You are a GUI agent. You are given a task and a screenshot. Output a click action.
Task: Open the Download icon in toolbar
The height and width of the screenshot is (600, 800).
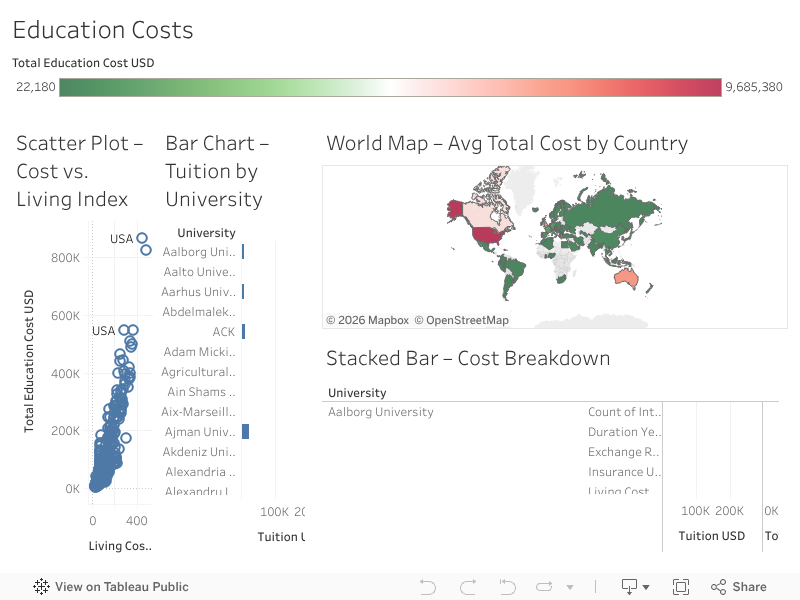(629, 587)
